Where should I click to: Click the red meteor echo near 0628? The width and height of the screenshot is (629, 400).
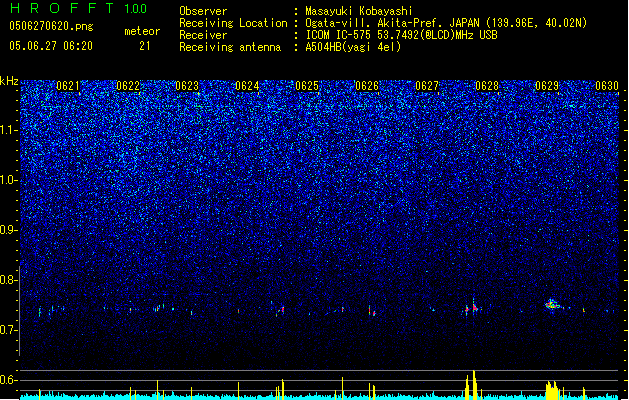[x=475, y=308]
